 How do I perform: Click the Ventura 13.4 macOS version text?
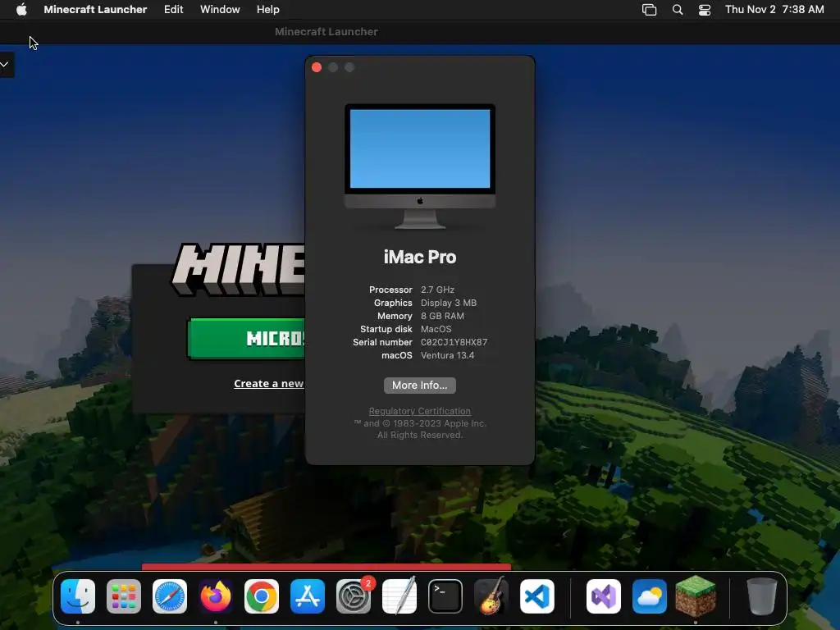coord(447,355)
